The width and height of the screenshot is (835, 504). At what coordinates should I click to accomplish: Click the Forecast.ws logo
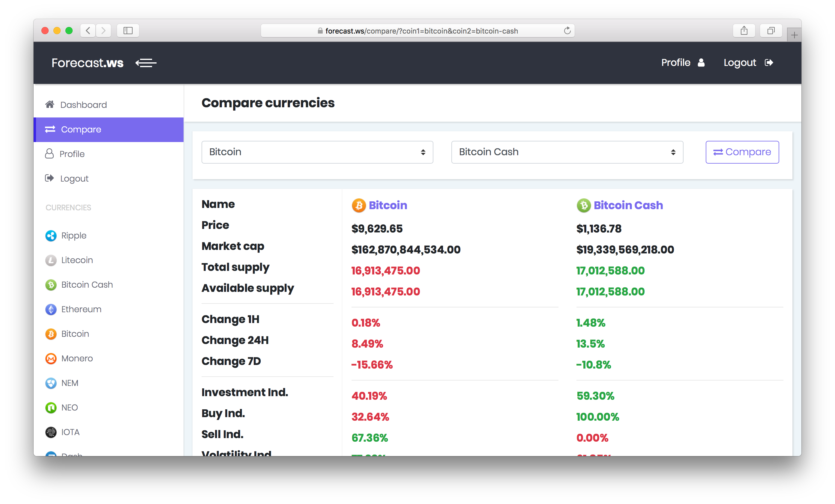click(x=88, y=63)
